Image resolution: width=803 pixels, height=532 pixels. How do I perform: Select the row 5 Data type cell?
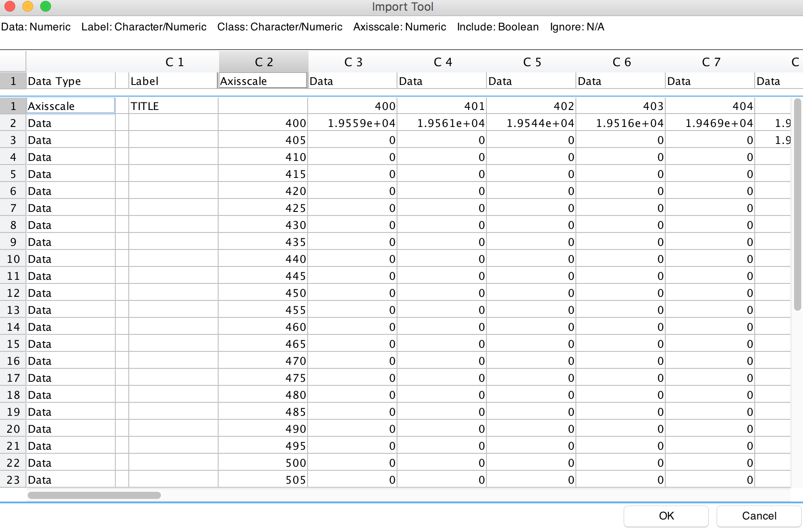tap(71, 174)
